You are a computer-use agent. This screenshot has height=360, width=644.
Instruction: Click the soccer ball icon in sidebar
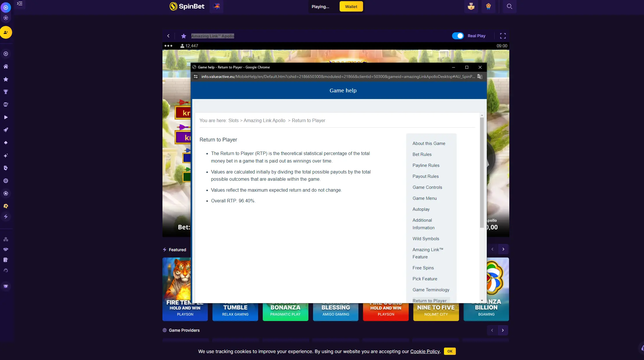6,193
